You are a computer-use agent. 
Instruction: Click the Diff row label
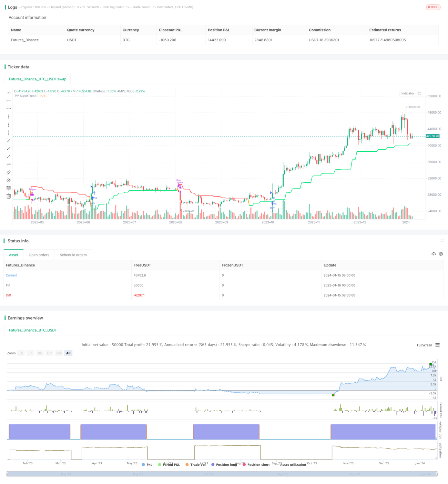point(8,295)
